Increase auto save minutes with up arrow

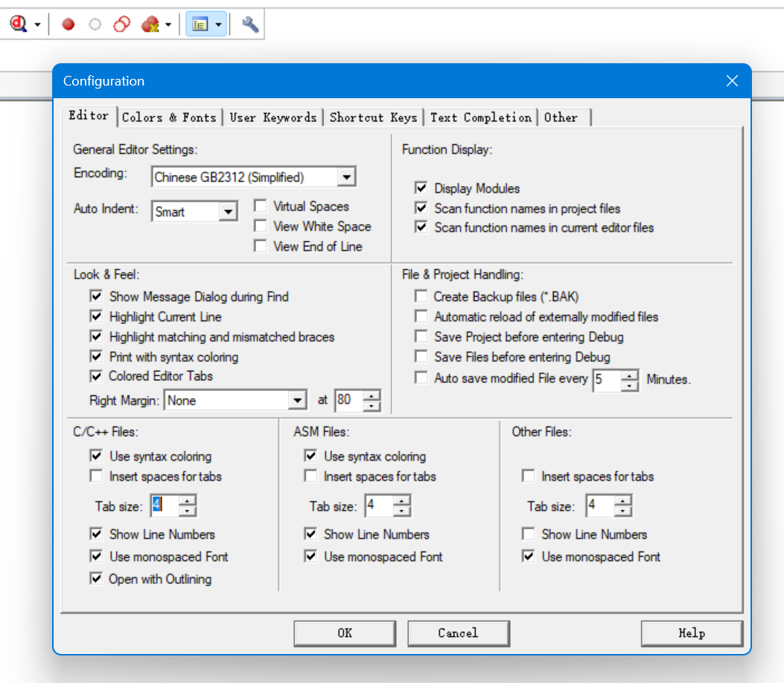[x=629, y=375]
